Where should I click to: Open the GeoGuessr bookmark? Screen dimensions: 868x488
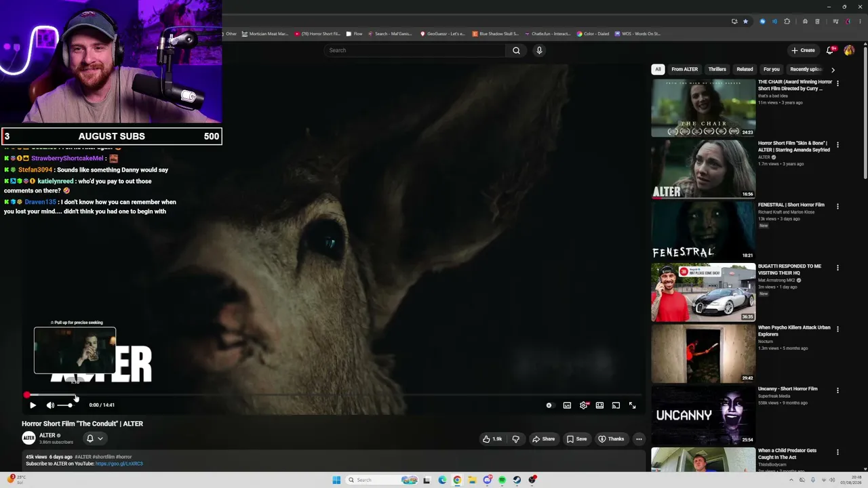[442, 34]
